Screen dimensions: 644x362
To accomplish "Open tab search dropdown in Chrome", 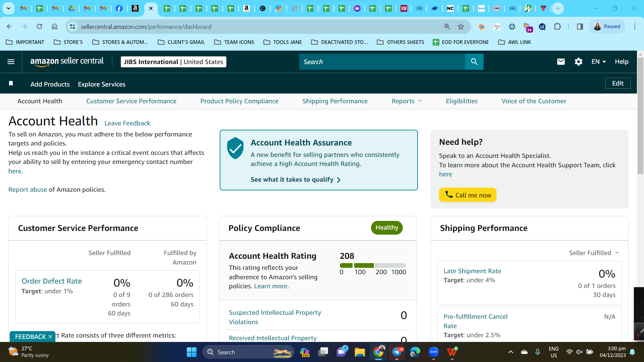I will click(x=8, y=8).
